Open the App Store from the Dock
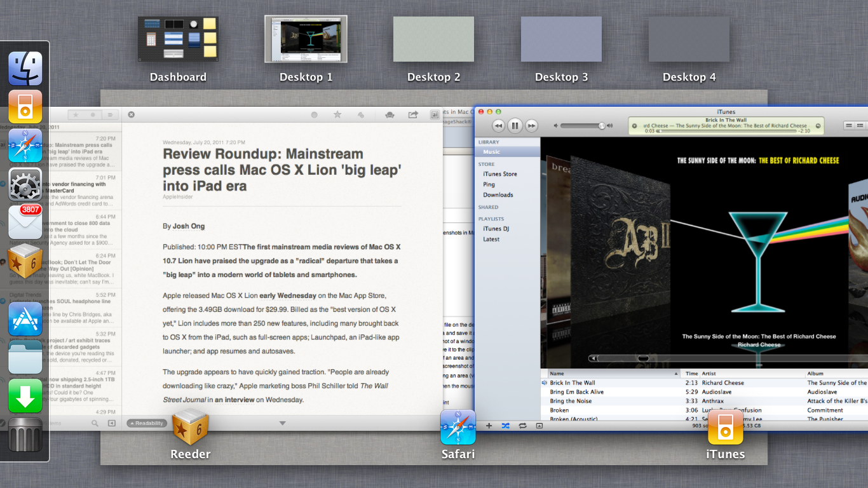Viewport: 868px width, 488px height. pos(25,319)
